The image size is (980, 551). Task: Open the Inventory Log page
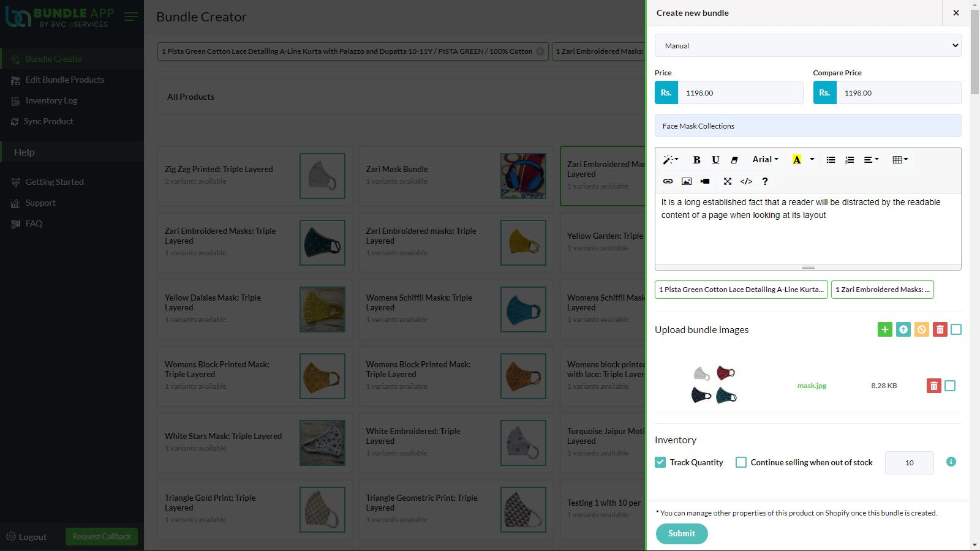point(51,100)
